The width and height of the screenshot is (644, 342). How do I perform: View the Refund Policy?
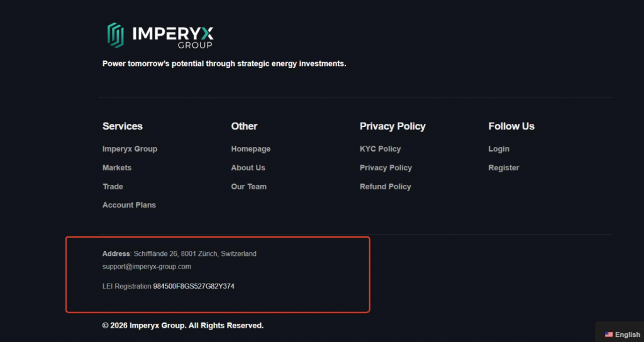(x=386, y=186)
